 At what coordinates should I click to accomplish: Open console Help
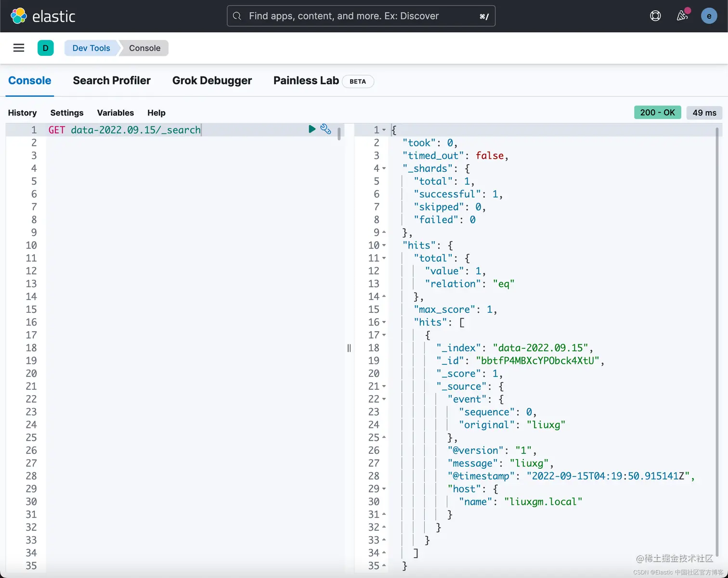156,113
